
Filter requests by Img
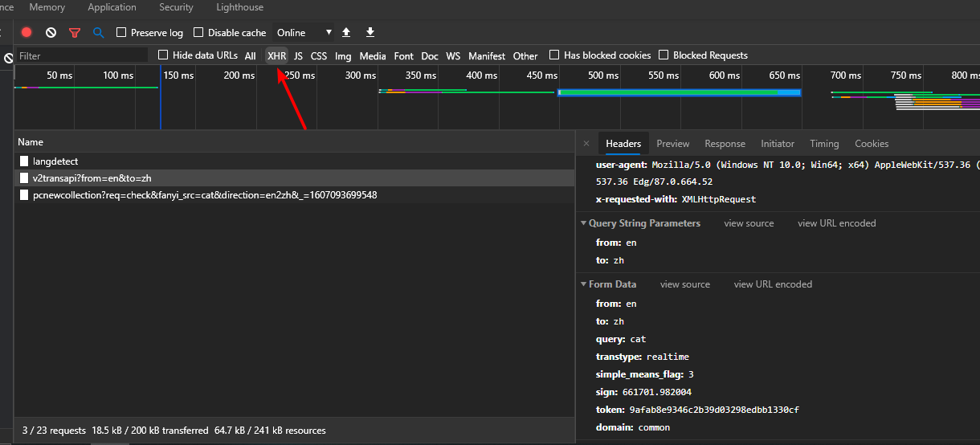(343, 56)
